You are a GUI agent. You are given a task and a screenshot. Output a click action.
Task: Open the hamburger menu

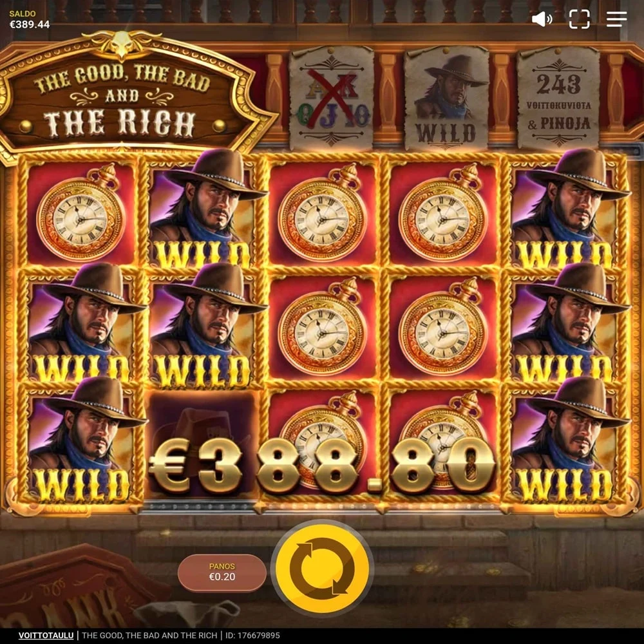616,19
